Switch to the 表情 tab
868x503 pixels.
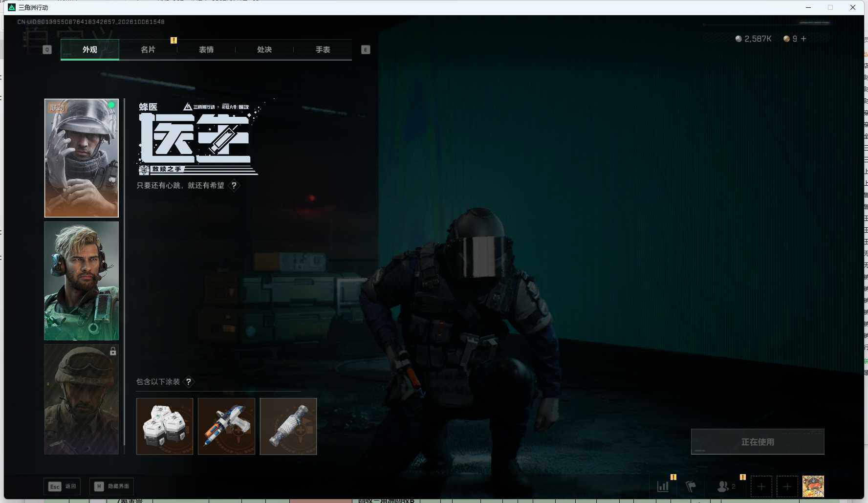click(x=206, y=49)
